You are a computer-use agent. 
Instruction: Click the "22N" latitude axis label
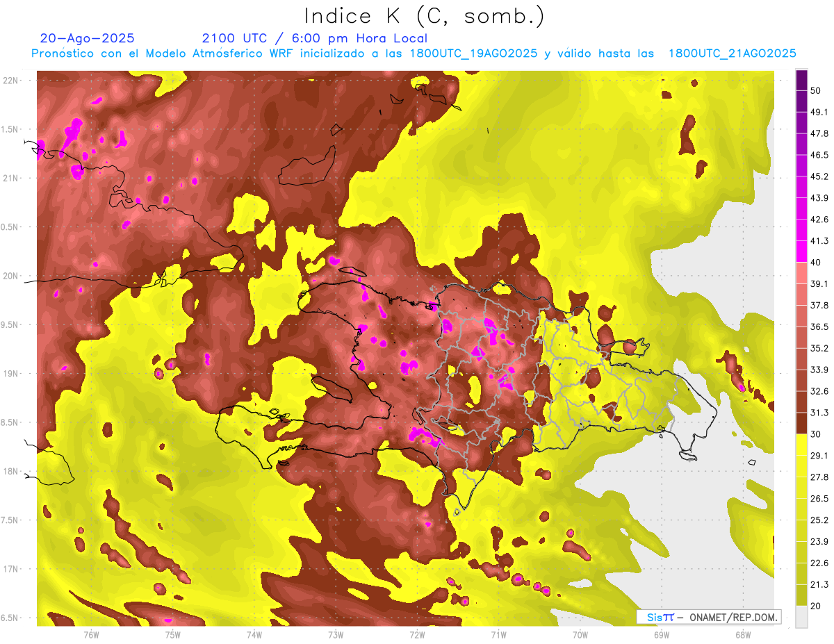[x=11, y=81]
